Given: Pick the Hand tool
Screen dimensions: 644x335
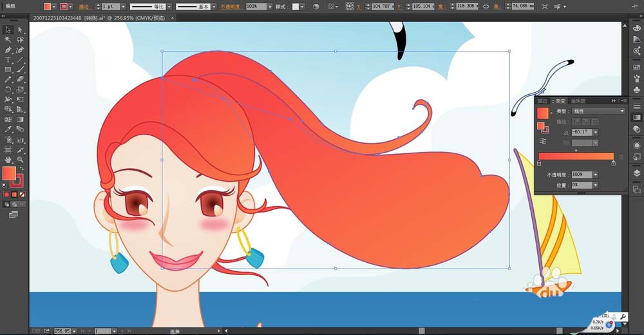Looking at the screenshot, I should pyautogui.click(x=8, y=159).
